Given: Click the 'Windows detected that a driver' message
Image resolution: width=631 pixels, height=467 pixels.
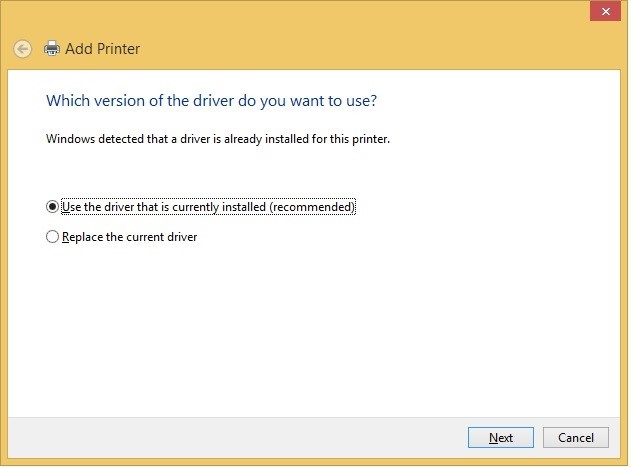Looking at the screenshot, I should coord(218,139).
